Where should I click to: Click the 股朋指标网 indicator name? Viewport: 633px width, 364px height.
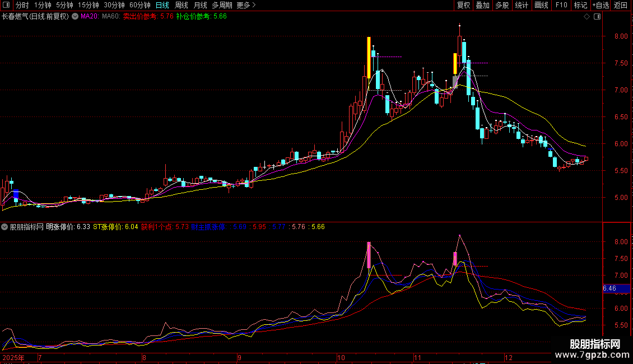click(27, 227)
